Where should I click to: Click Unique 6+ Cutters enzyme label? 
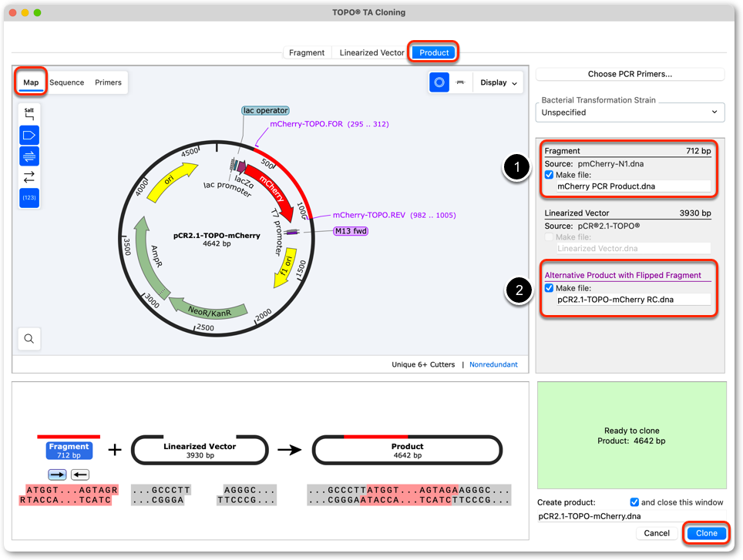[423, 364]
